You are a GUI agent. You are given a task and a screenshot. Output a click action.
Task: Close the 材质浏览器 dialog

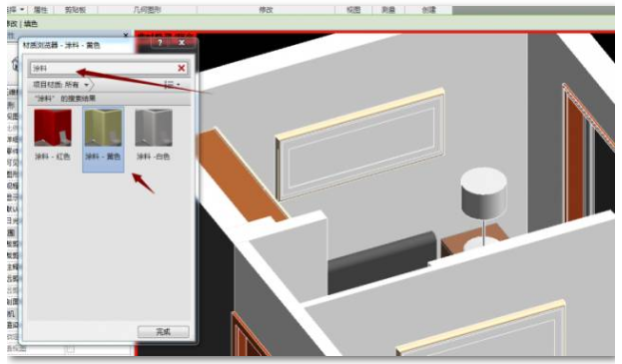[x=182, y=42]
